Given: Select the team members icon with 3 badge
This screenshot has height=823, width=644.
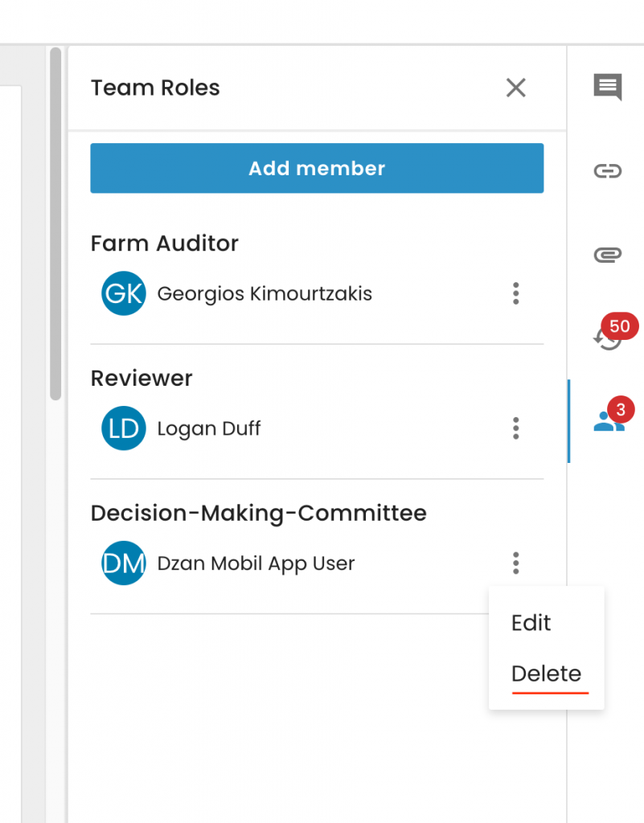Looking at the screenshot, I should [609, 420].
